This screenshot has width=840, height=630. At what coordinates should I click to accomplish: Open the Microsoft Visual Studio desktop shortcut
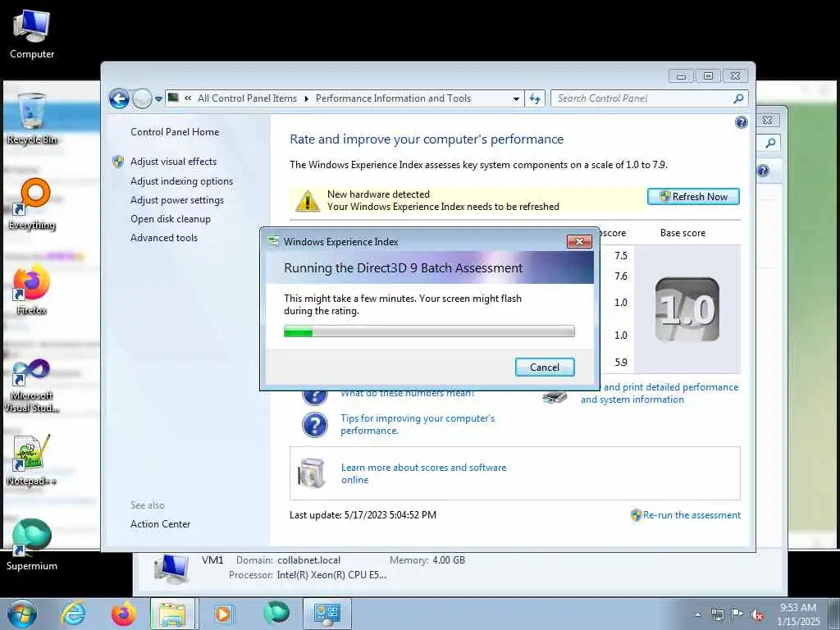pos(32,386)
